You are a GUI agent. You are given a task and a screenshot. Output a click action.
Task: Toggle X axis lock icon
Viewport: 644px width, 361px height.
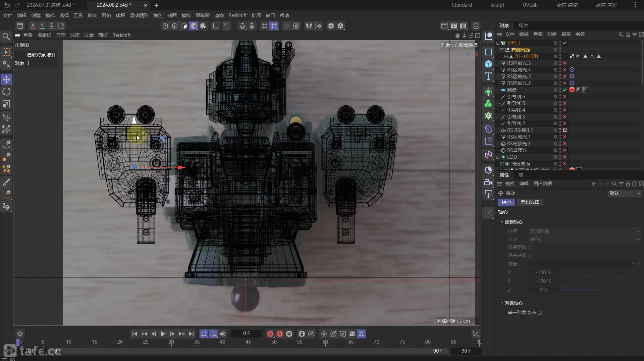click(33, 25)
